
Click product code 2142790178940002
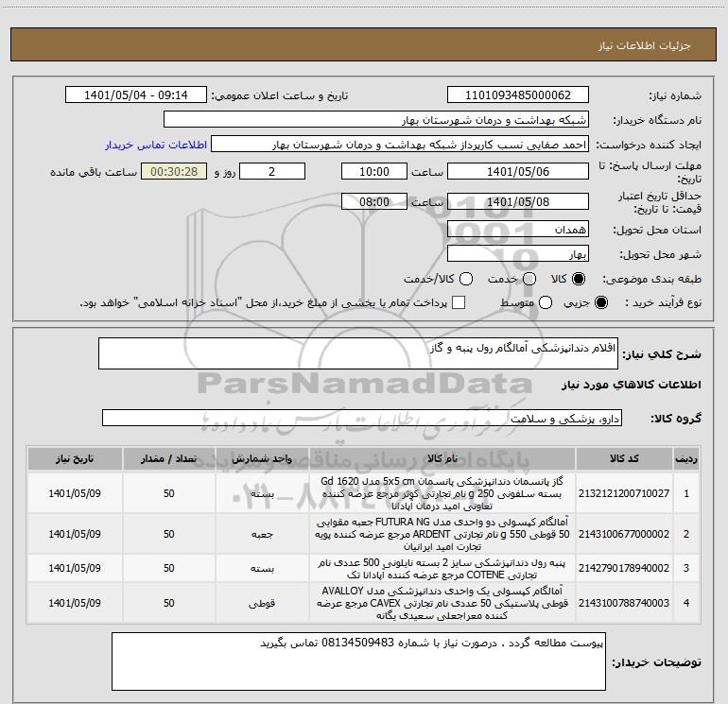coord(624,568)
